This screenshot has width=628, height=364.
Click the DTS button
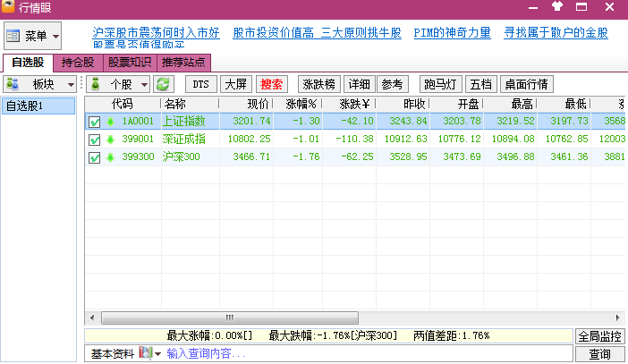[201, 84]
